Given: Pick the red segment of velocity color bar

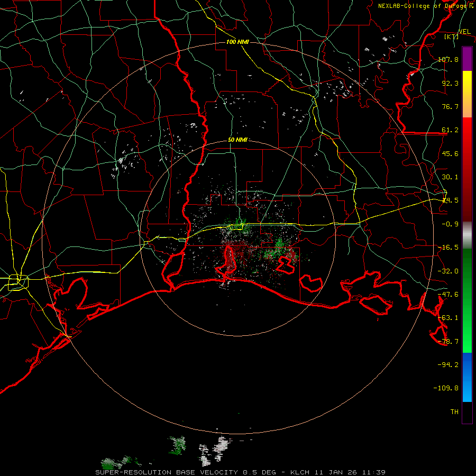Looking at the screenshot, I should pos(467,169).
